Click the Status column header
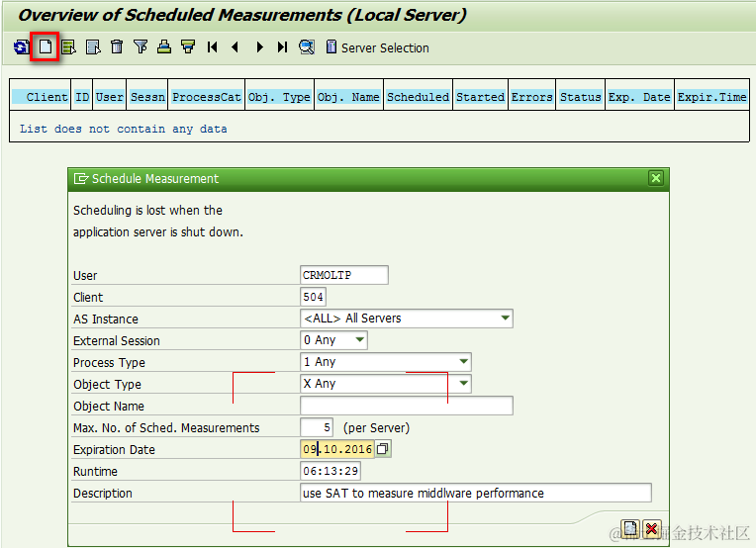The height and width of the screenshot is (548, 756). click(x=581, y=97)
